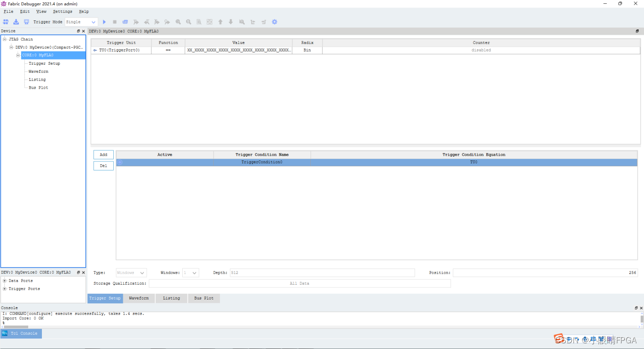Open the File menu

9,11
